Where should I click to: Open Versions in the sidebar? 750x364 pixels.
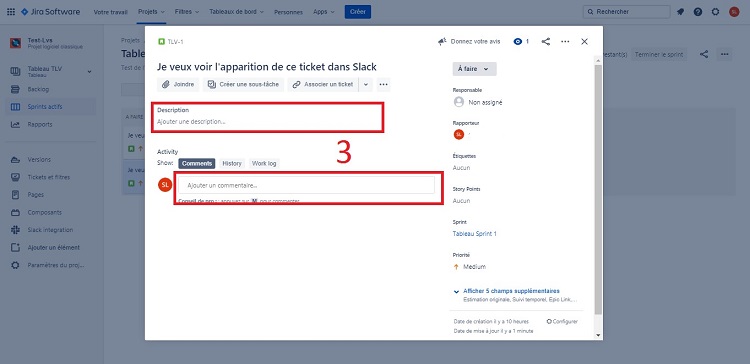51,159
